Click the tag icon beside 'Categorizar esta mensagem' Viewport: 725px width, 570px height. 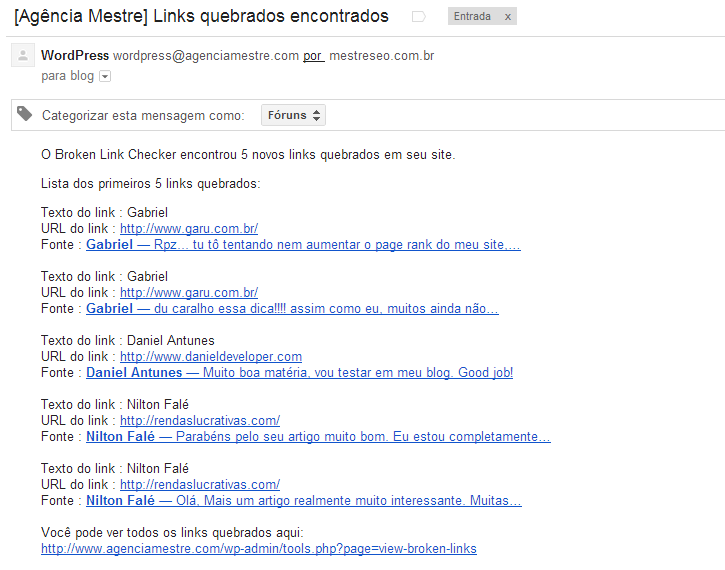pyautogui.click(x=24, y=114)
